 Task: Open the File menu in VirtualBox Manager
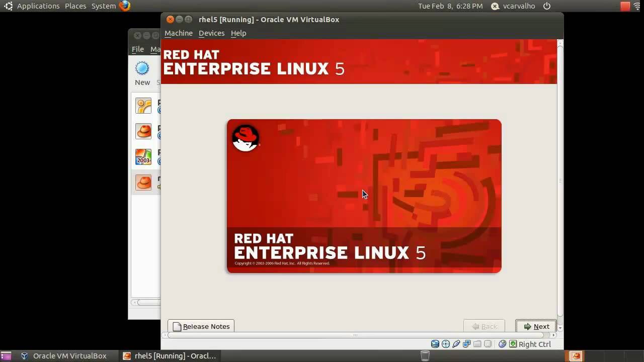pyautogui.click(x=138, y=49)
